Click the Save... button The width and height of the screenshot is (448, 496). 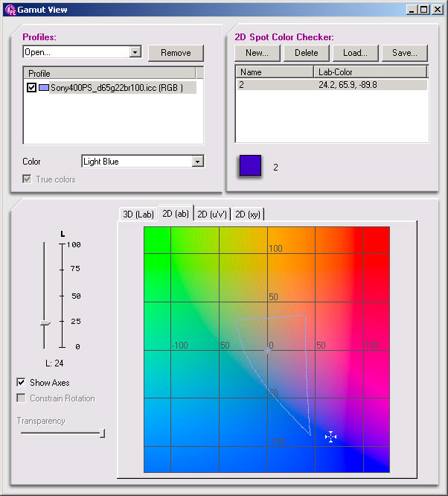(405, 53)
